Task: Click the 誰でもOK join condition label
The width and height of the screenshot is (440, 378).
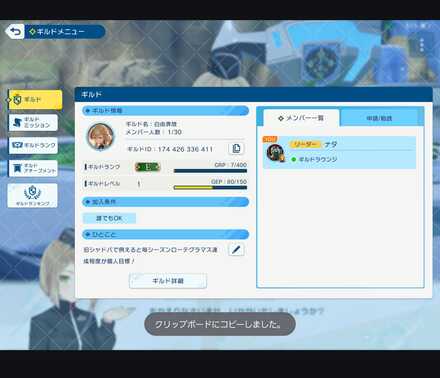Action: point(109,218)
